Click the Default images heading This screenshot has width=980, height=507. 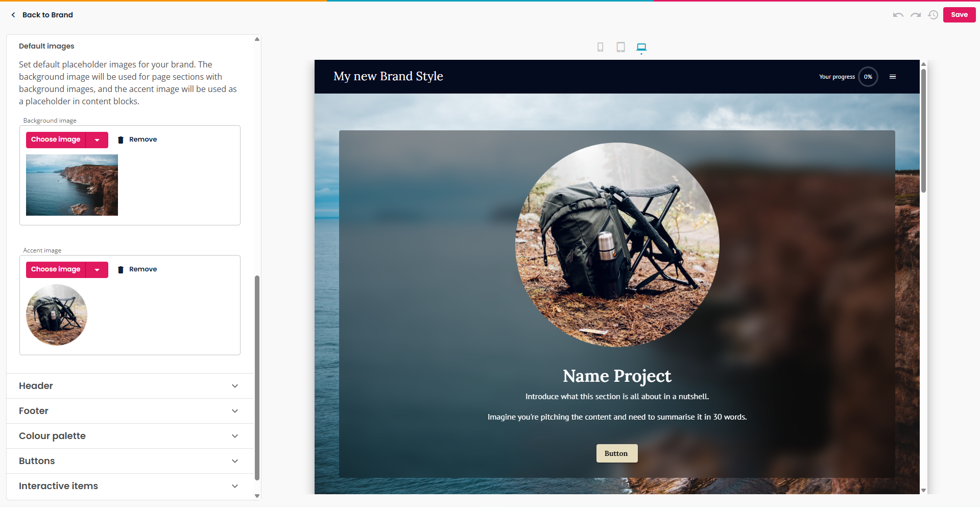coord(46,46)
